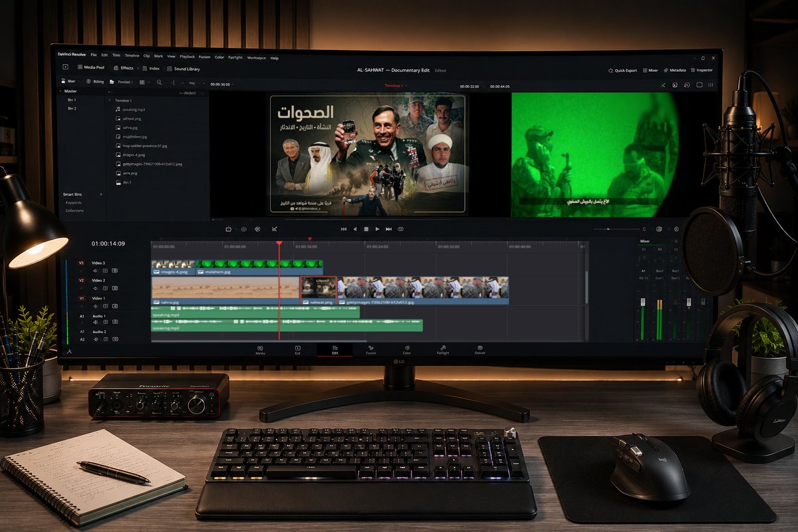Select Bin 2 in Master tree
Image resolution: width=798 pixels, height=532 pixels.
[72, 108]
